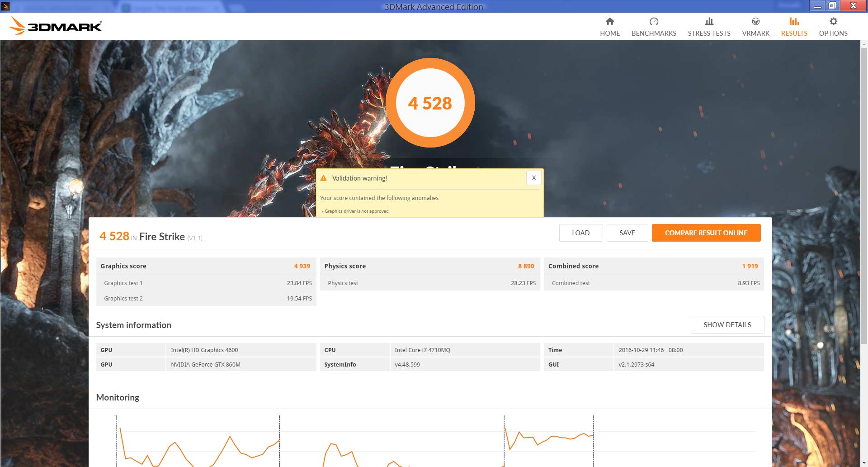Click the vertical scrollbar thumb
The width and height of the screenshot is (868, 467).
[864, 195]
